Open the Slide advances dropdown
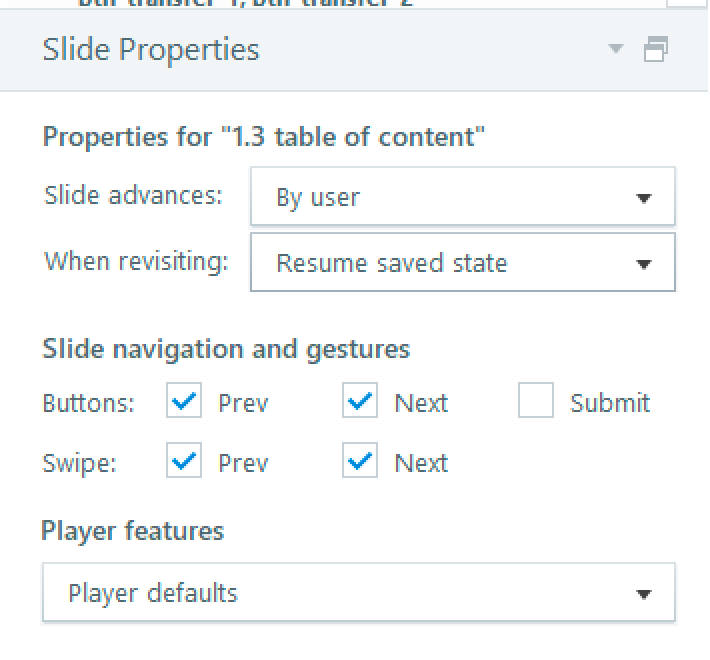This screenshot has width=710, height=660. (x=462, y=197)
